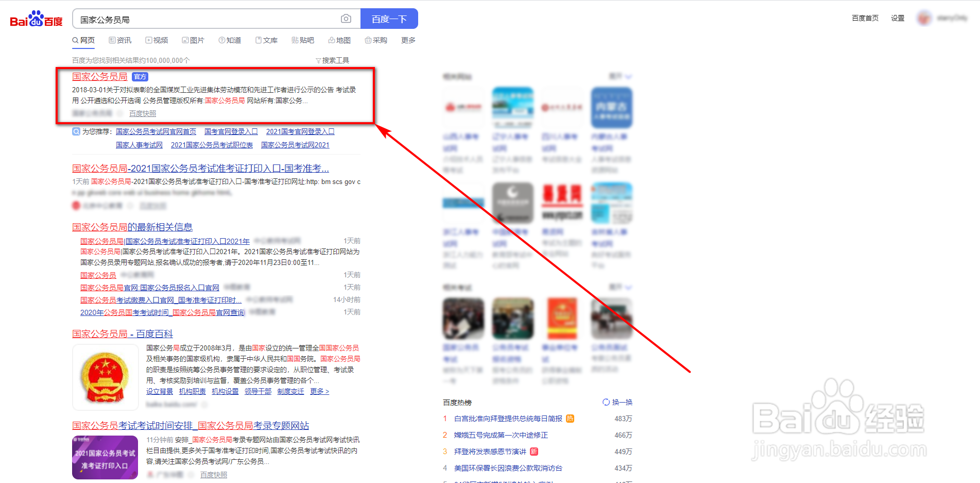Open 设置 menu at top right

(898, 18)
